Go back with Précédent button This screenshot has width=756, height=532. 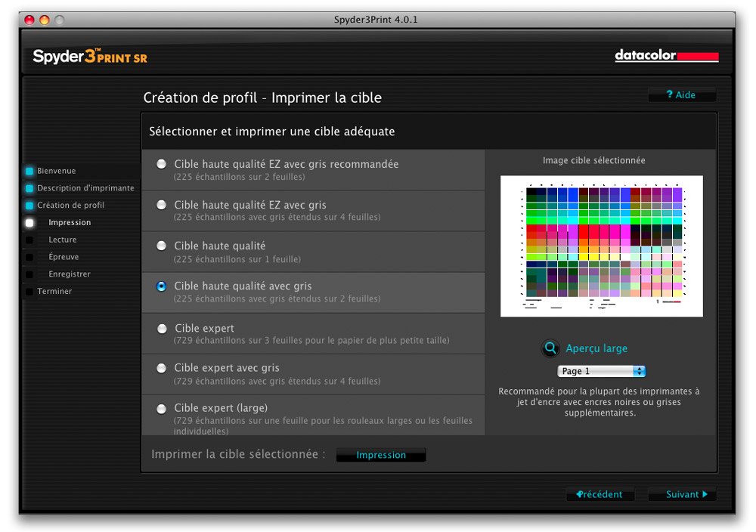(600, 494)
